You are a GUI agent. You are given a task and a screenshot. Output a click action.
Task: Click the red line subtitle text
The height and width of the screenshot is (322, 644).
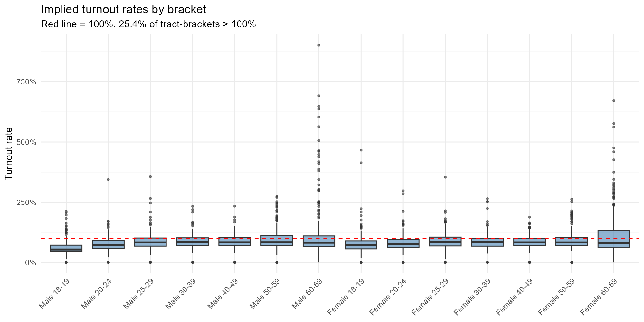148,24
